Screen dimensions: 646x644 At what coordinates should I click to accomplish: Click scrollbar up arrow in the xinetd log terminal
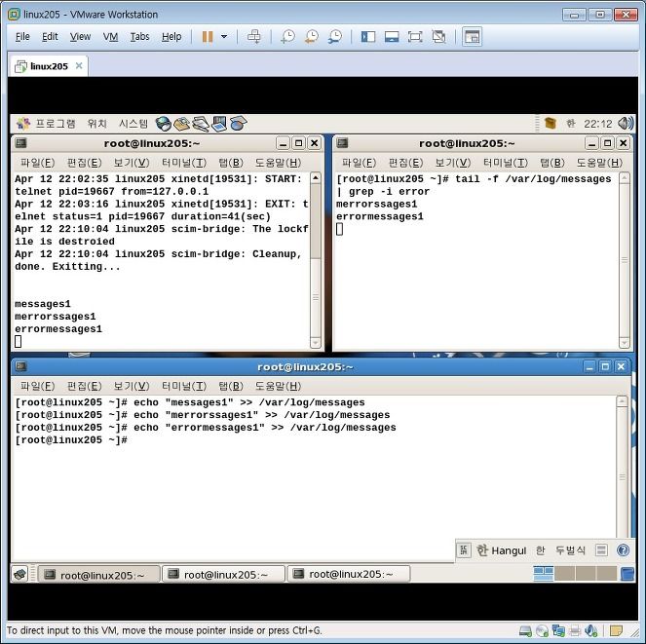(316, 178)
